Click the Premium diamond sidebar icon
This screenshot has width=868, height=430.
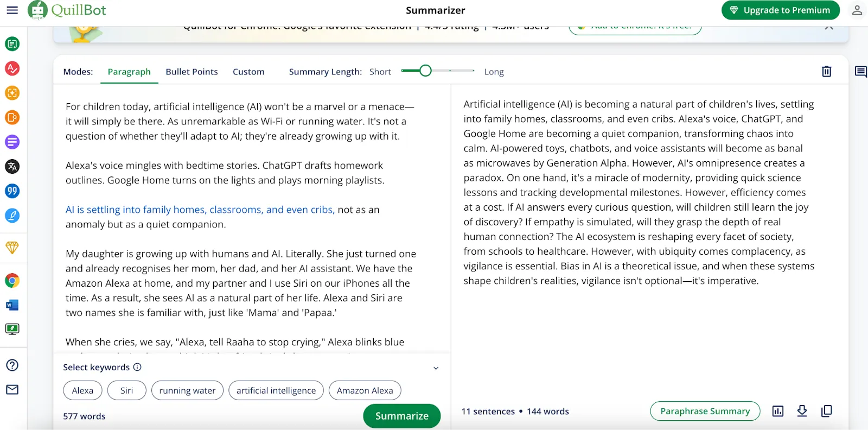click(12, 248)
